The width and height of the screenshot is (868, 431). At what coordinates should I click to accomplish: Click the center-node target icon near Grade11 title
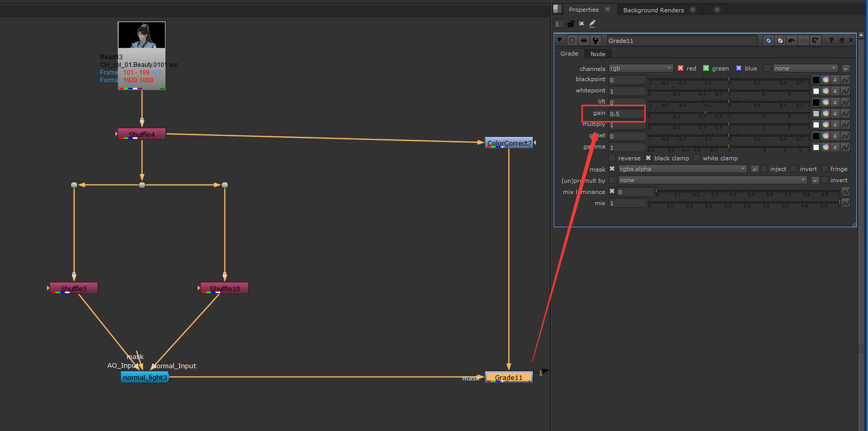[x=572, y=40]
